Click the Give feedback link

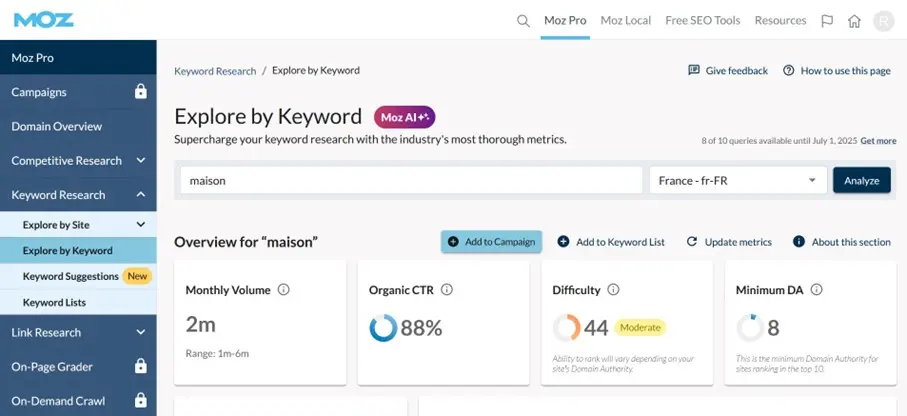728,71
